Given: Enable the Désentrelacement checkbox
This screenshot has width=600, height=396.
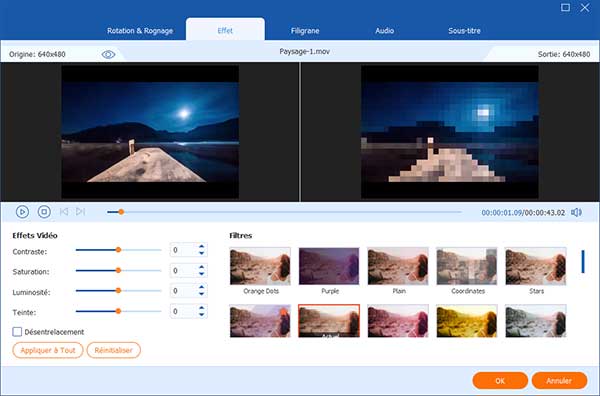Looking at the screenshot, I should point(17,332).
